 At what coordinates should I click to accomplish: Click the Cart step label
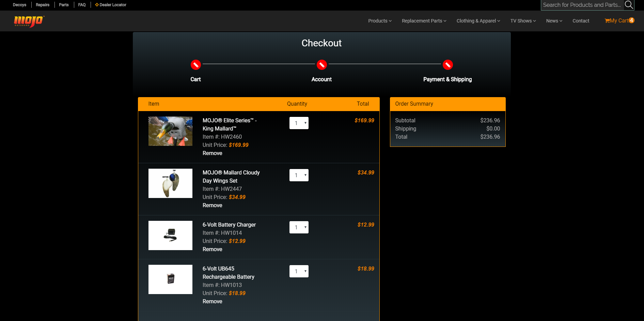(195, 79)
